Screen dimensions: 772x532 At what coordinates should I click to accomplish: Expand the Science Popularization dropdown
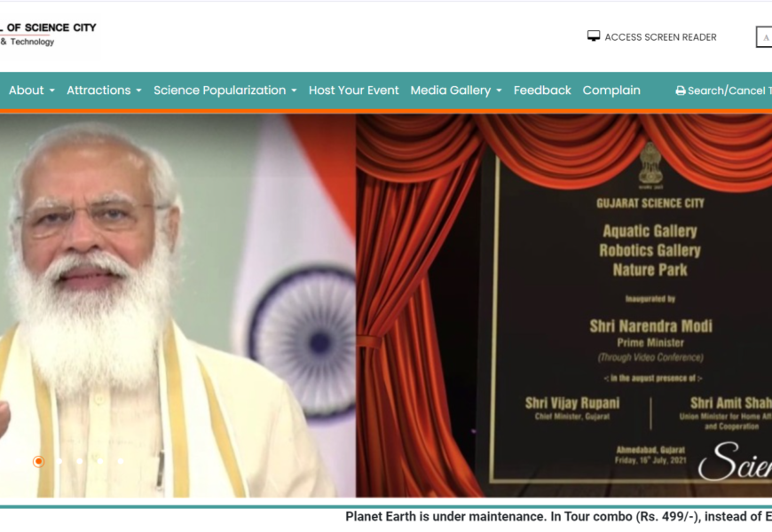[225, 90]
